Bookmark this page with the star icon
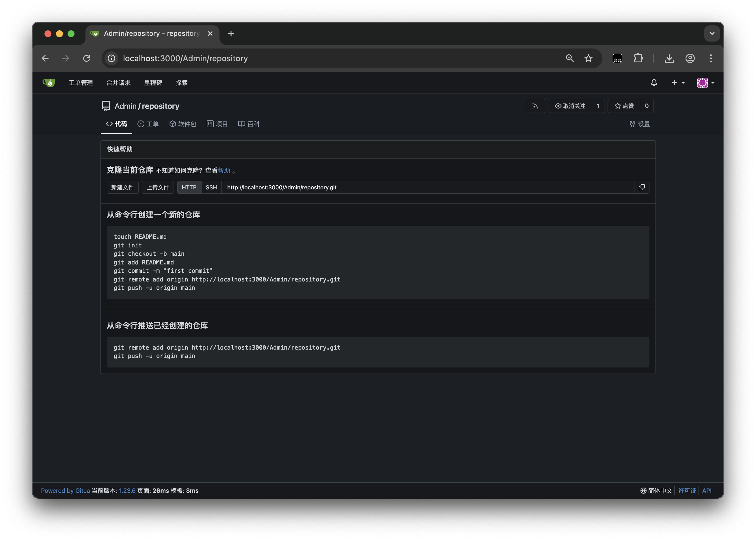Screen dimensions: 756x541 (x=589, y=58)
